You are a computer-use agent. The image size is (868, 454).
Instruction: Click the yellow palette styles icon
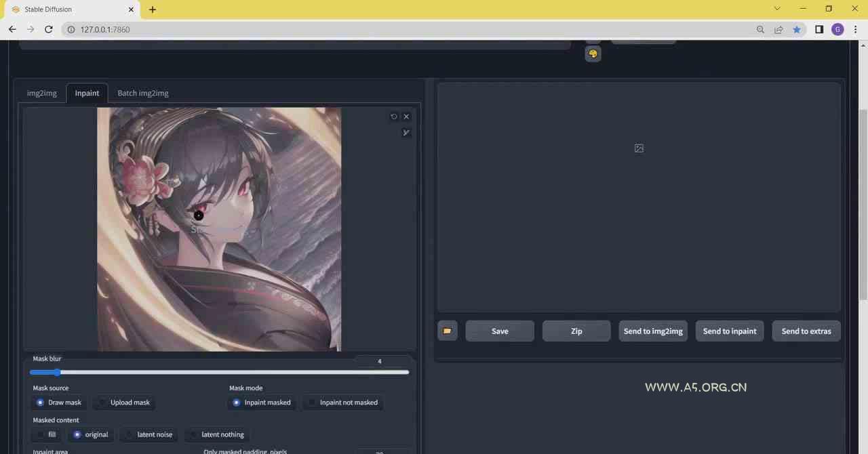click(593, 54)
